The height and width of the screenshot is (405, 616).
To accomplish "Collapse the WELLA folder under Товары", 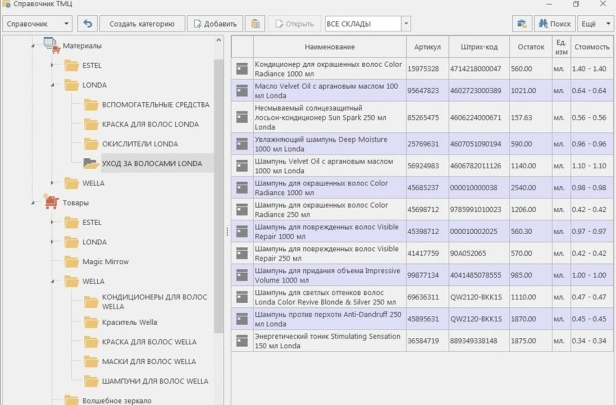I will pyautogui.click(x=52, y=282).
